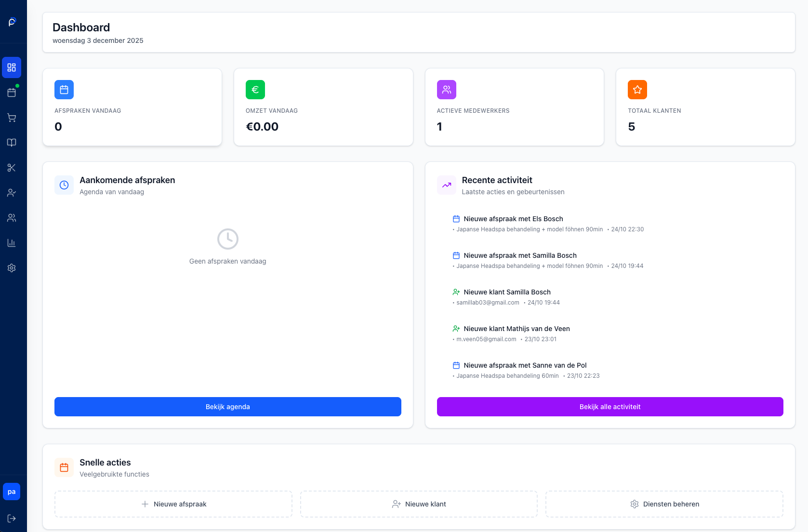
Task: Click the app logo at top left
Action: [12, 22]
